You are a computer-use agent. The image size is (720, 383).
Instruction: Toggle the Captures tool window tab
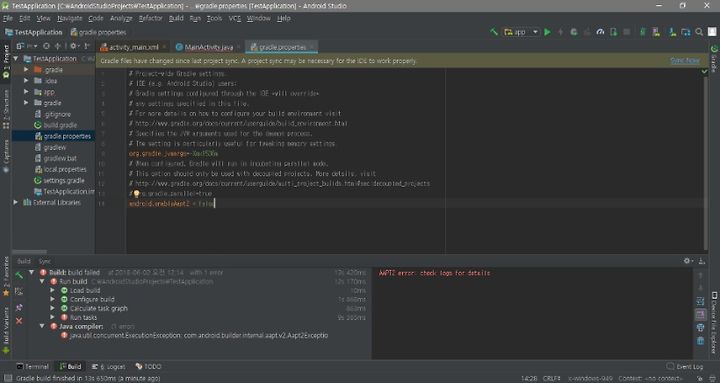[x=6, y=156]
